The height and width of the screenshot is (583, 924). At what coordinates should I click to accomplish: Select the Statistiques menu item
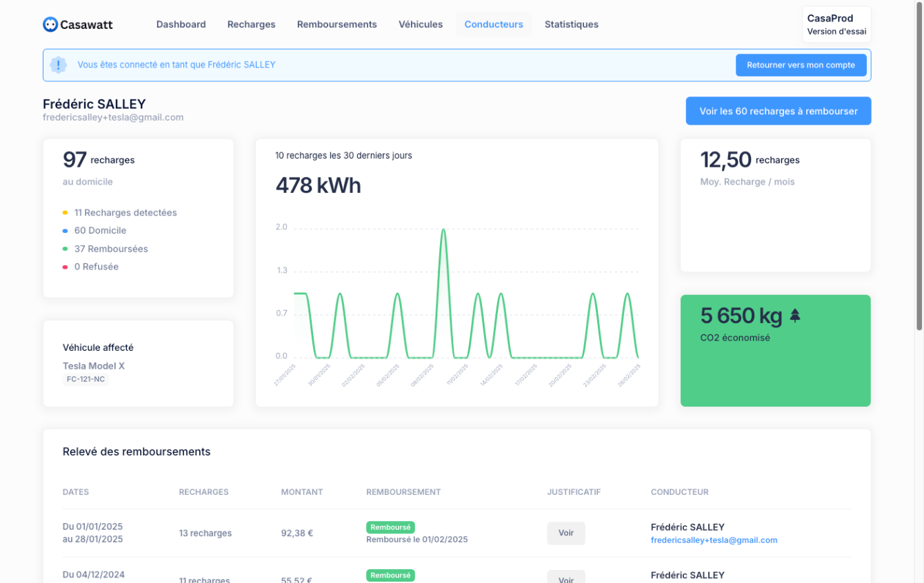pos(571,25)
